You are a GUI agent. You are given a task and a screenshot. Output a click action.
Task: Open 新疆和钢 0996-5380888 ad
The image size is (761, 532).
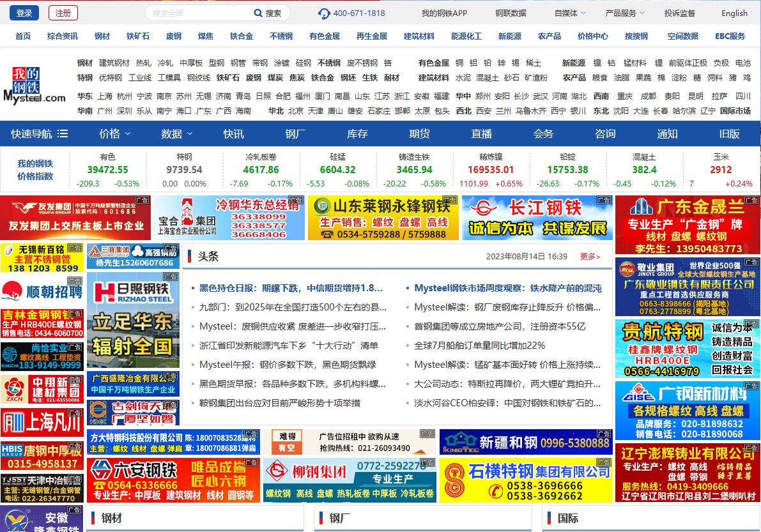coord(526,442)
